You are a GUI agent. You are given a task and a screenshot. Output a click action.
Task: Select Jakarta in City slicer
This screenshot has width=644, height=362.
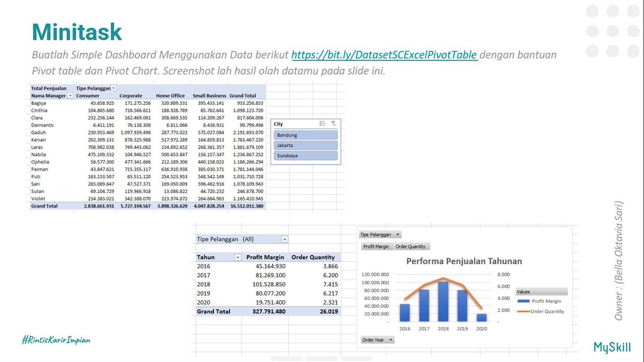click(306, 145)
